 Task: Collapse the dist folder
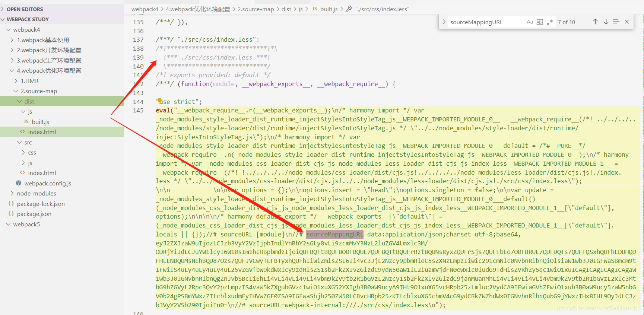pyautogui.click(x=19, y=101)
